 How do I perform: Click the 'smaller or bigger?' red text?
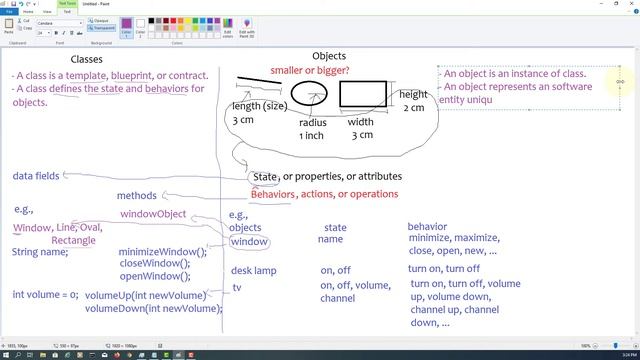point(310,70)
